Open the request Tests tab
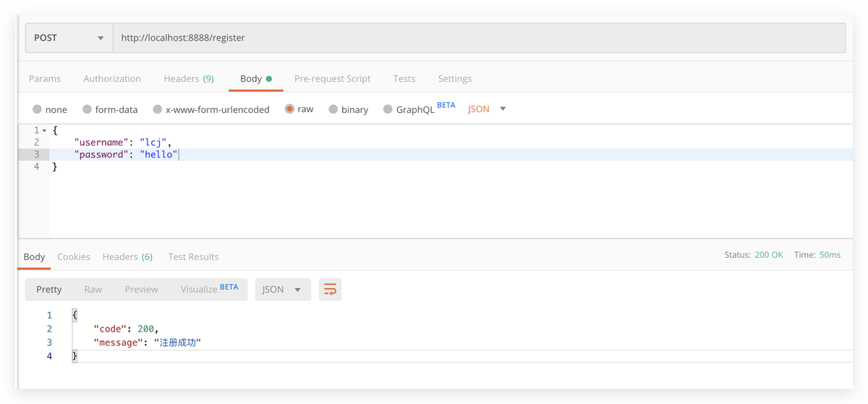The width and height of the screenshot is (868, 404). [x=404, y=79]
